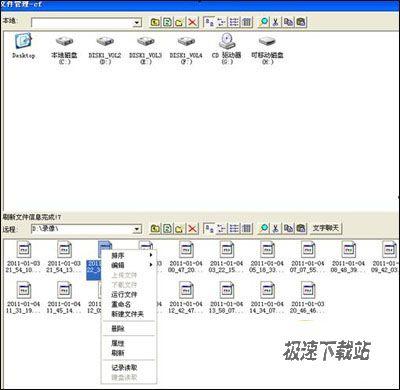Select remote file 2011-01-04 03_22_15
This screenshot has width=400, height=390.
coord(227,257)
